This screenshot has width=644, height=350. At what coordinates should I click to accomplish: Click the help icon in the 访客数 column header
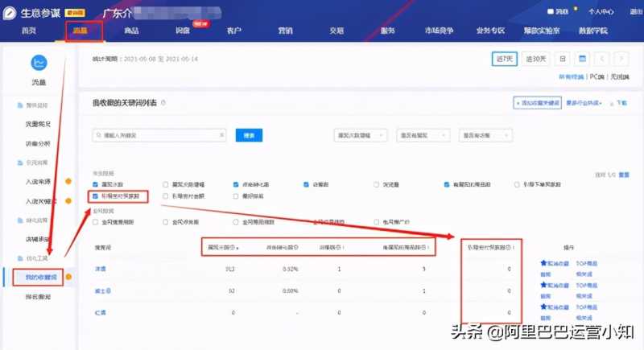[x=339, y=248]
